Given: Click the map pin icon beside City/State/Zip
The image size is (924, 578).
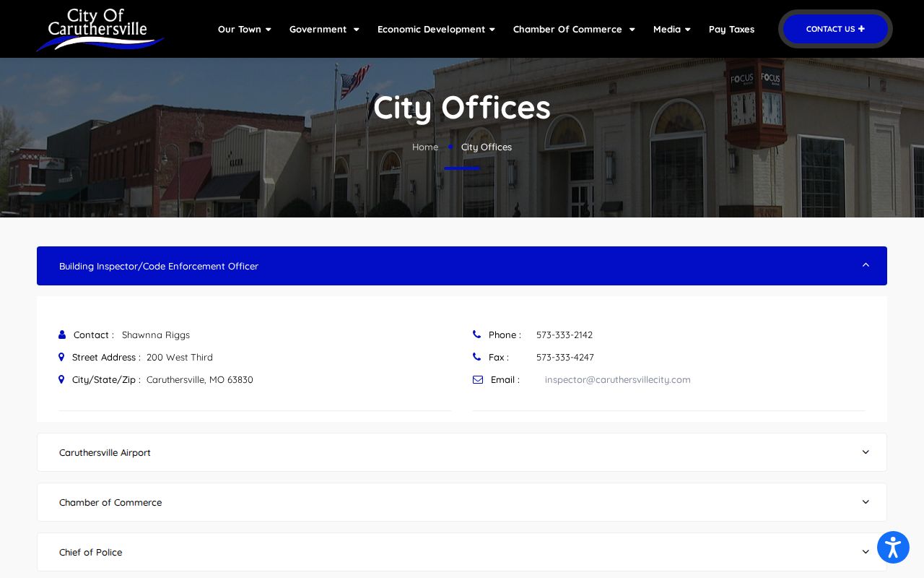Looking at the screenshot, I should coord(61,379).
